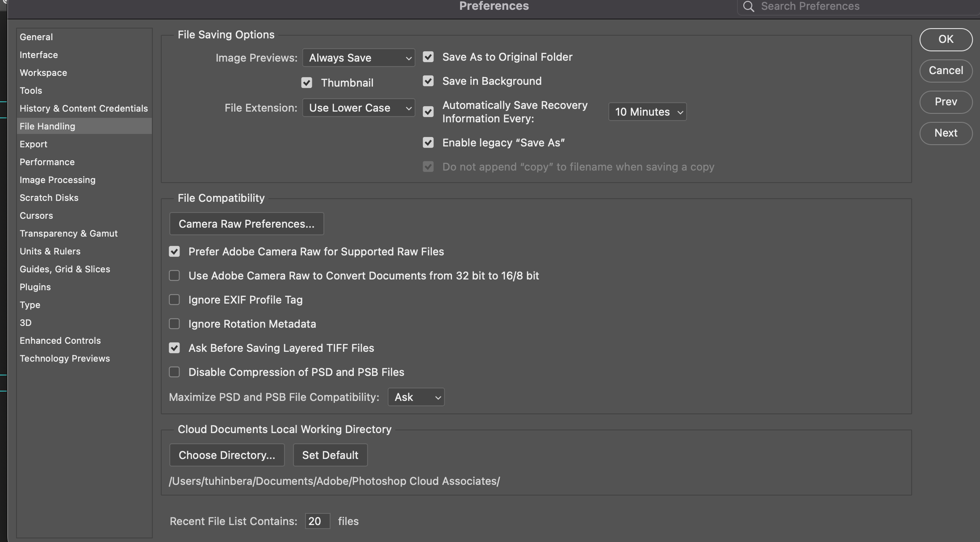Click the search magnifier icon
Screen dimensions: 980x542
[748, 6]
